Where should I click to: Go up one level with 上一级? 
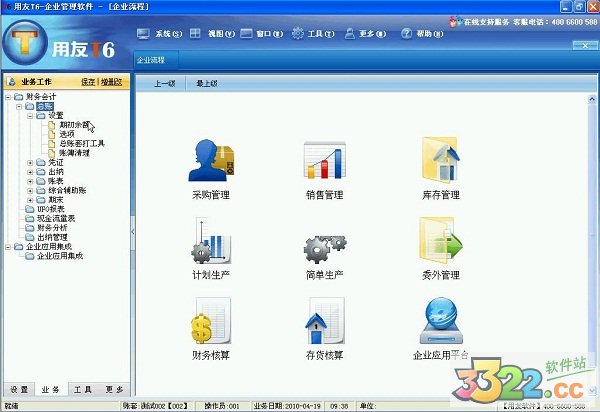pyautogui.click(x=165, y=83)
